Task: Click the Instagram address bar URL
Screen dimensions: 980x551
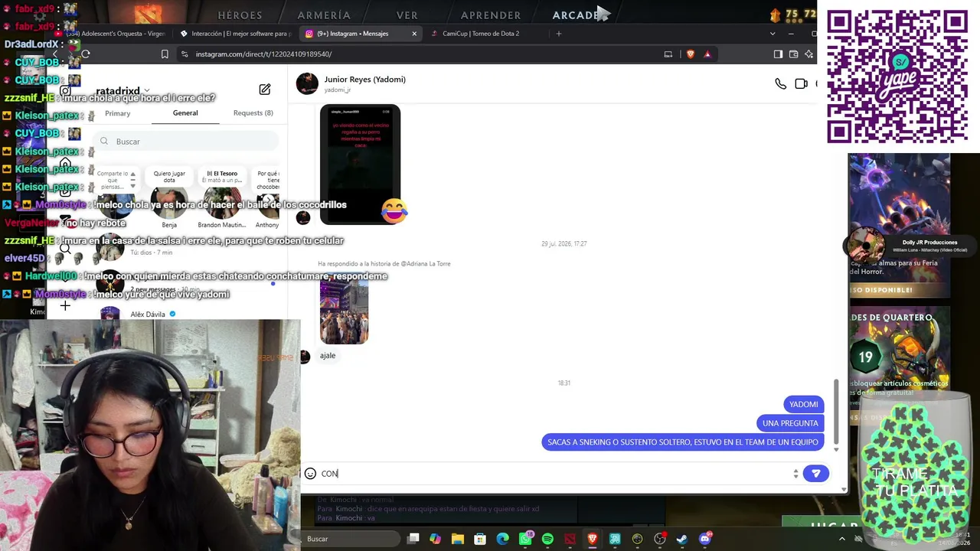Action: pos(263,54)
